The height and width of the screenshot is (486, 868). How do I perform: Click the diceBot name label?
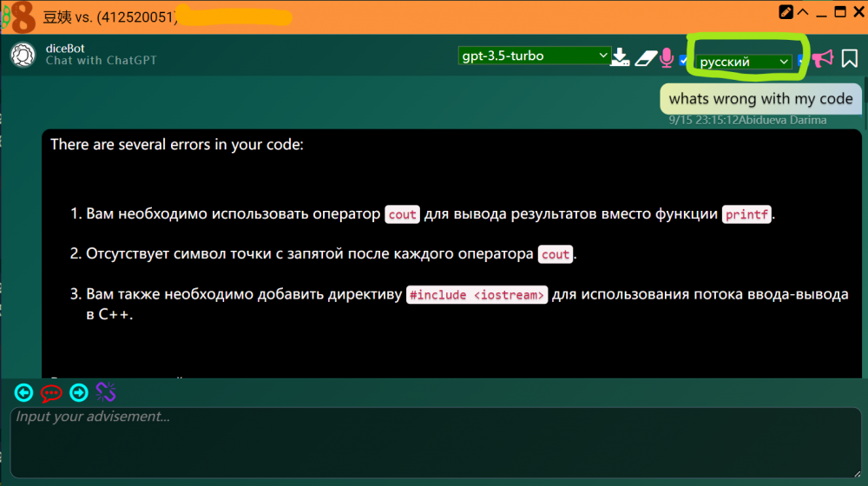[65, 49]
